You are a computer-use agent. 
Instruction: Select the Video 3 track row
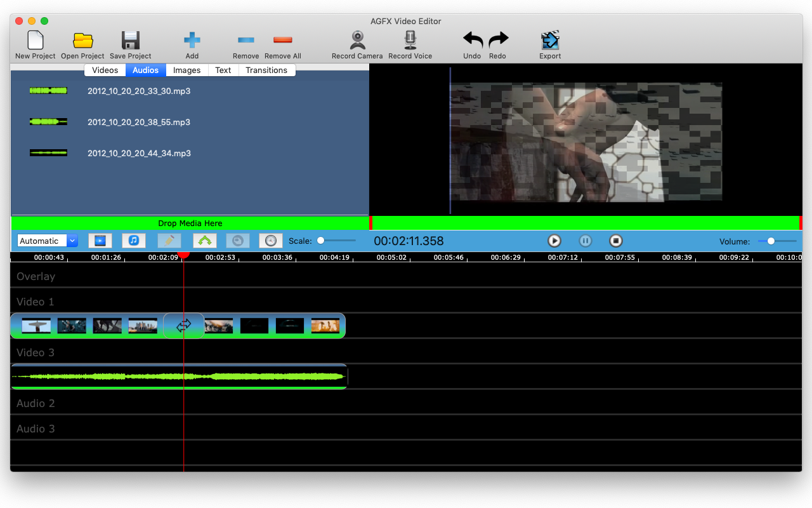pyautogui.click(x=406, y=352)
